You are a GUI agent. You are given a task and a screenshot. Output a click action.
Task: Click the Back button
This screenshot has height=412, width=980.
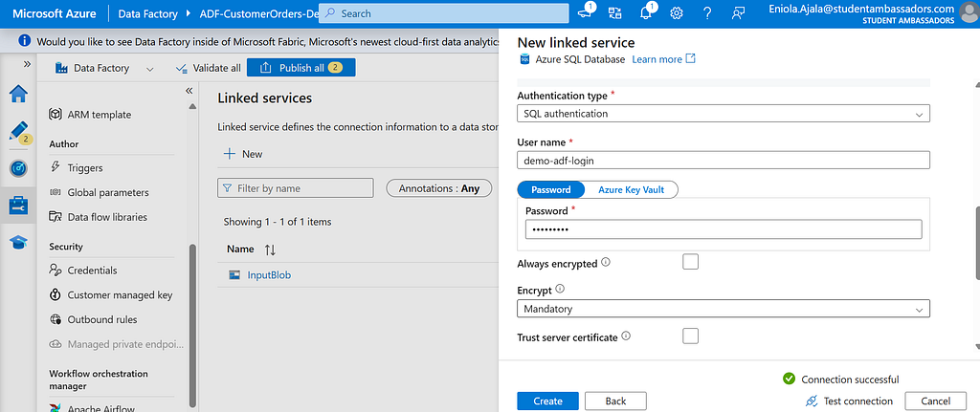click(x=615, y=401)
